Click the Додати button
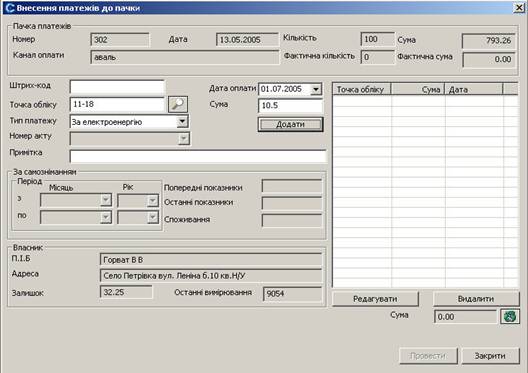Viewport: 528px width, 373px height. point(290,124)
